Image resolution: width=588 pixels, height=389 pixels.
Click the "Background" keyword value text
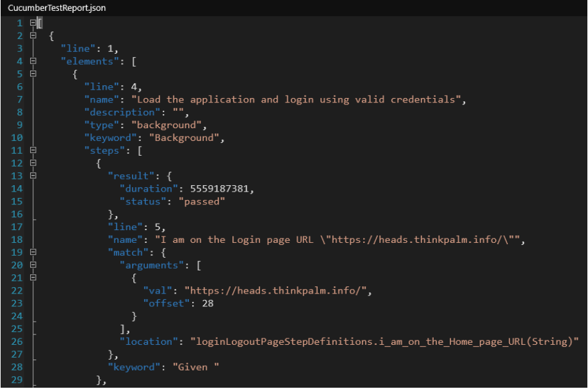184,137
